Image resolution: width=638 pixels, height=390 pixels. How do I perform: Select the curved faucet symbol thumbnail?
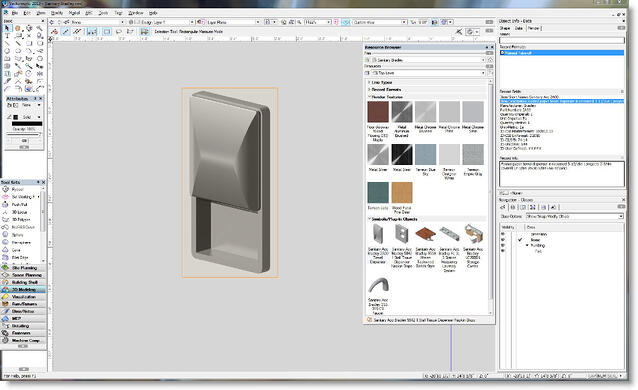point(378,285)
